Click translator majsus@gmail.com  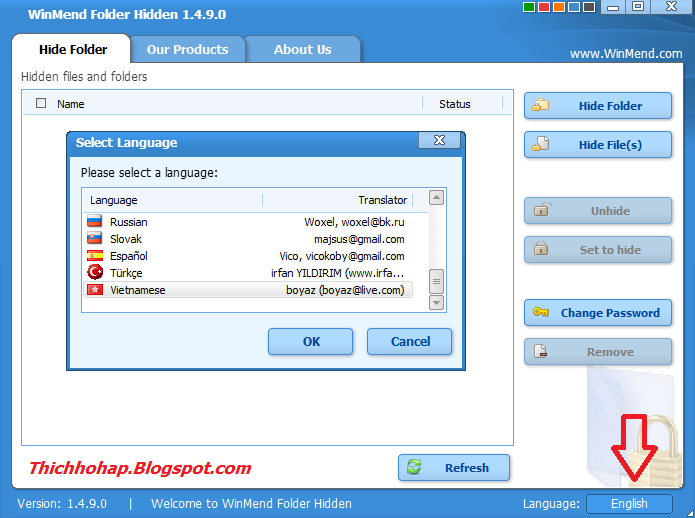(x=359, y=239)
